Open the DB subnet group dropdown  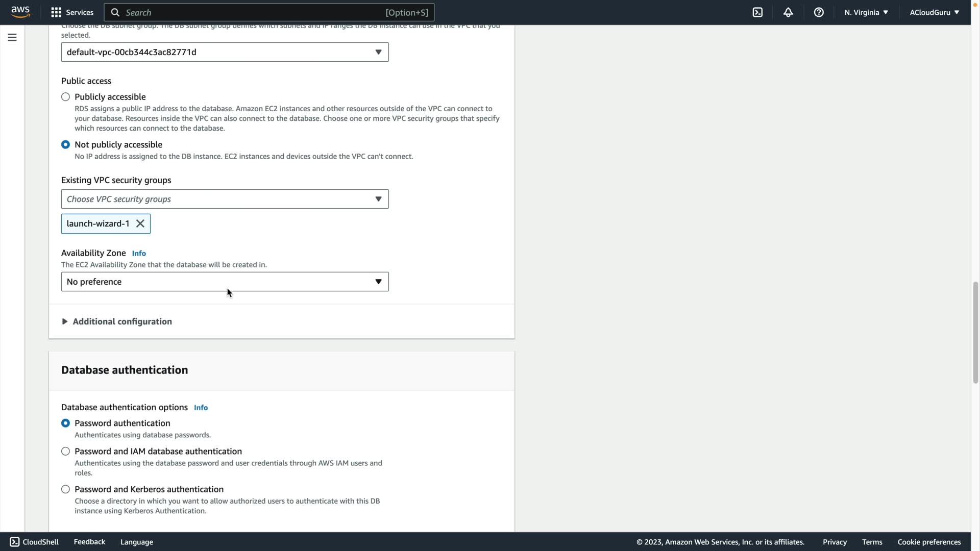(x=225, y=52)
